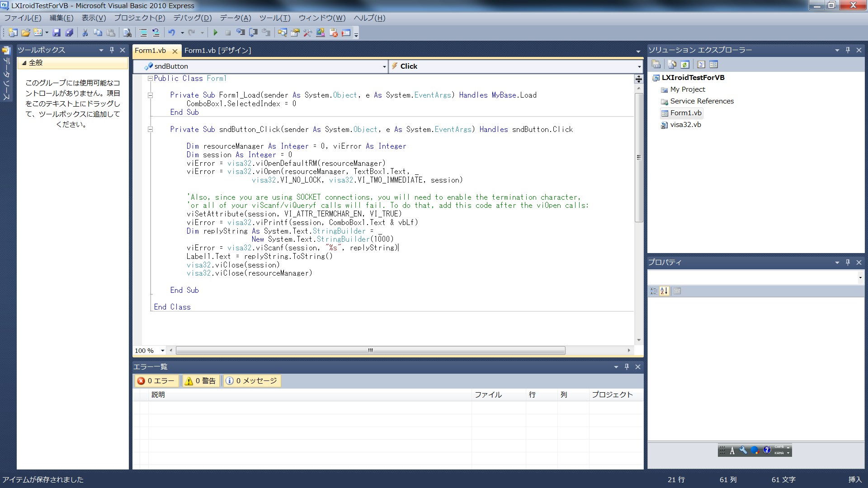Image resolution: width=868 pixels, height=488 pixels.
Task: Select Categorized view in the Properties panel
Action: 654,291
